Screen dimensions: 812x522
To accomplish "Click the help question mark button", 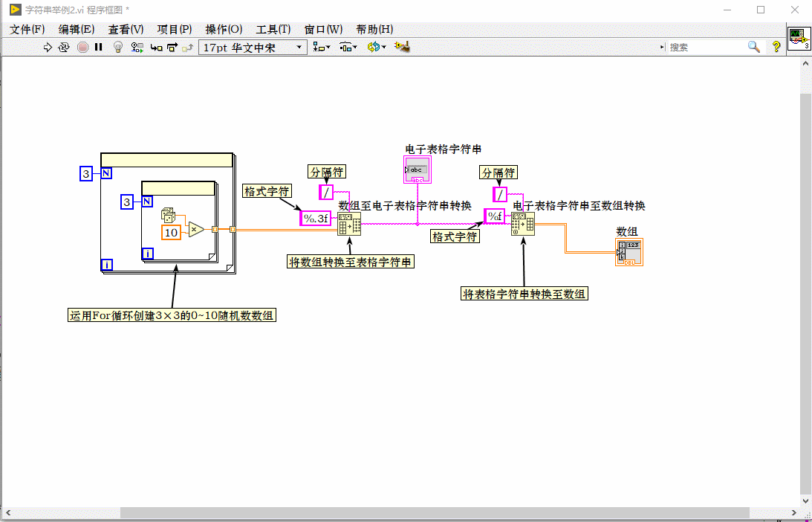I will [x=776, y=47].
